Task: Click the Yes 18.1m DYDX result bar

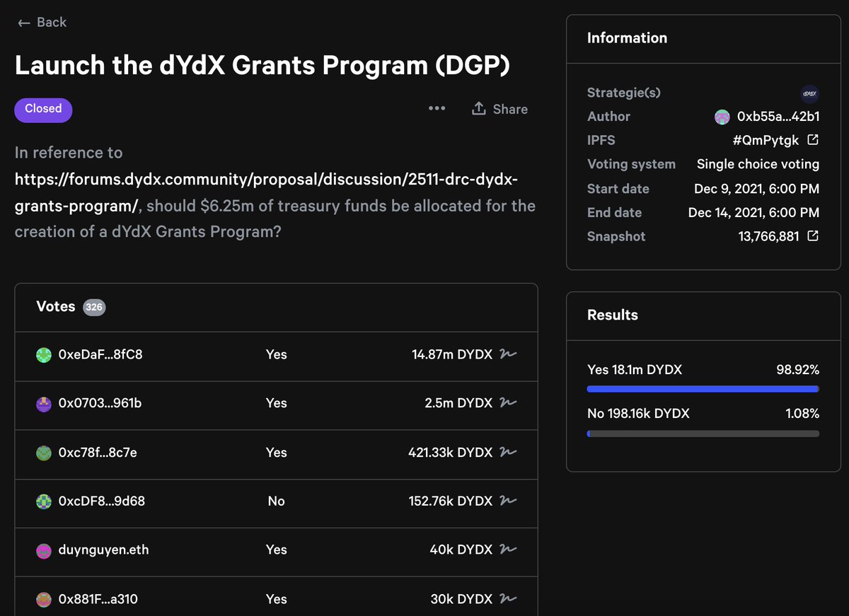Action: [x=703, y=388]
